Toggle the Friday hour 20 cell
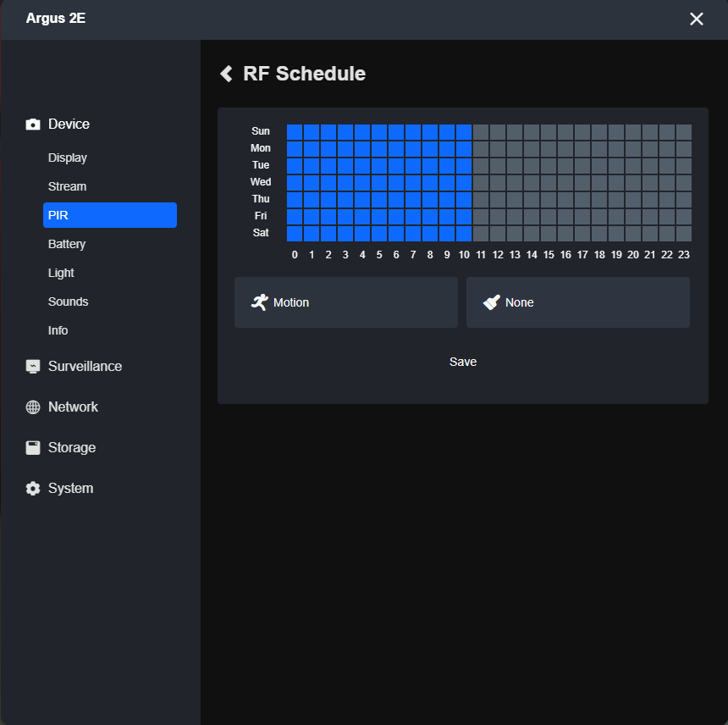Screen dimensions: 728x725 [633, 217]
